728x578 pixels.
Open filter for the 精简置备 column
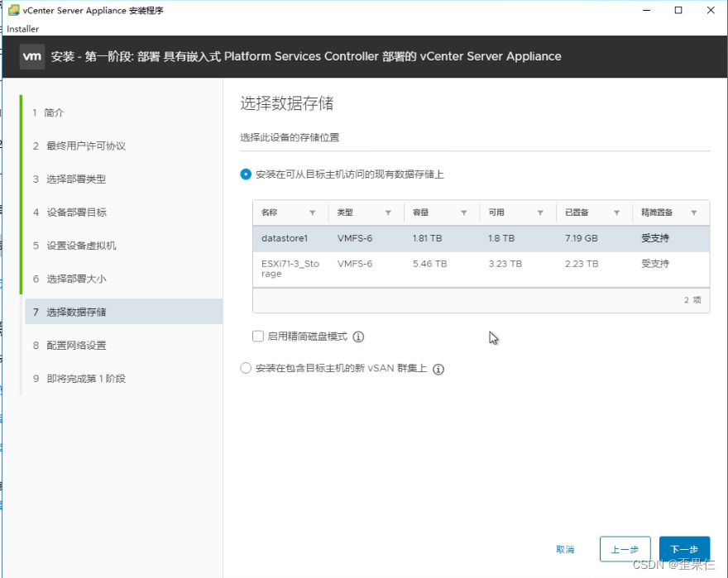coord(694,213)
